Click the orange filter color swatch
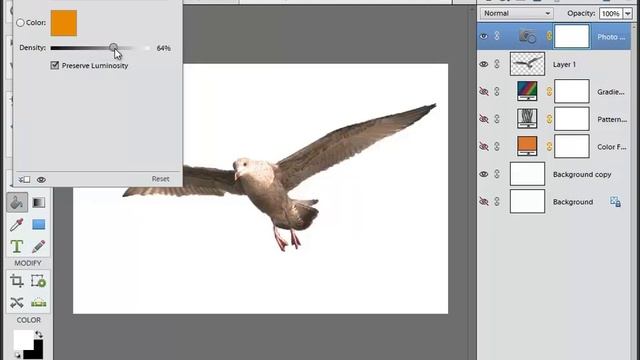The height and width of the screenshot is (360, 640). click(64, 23)
